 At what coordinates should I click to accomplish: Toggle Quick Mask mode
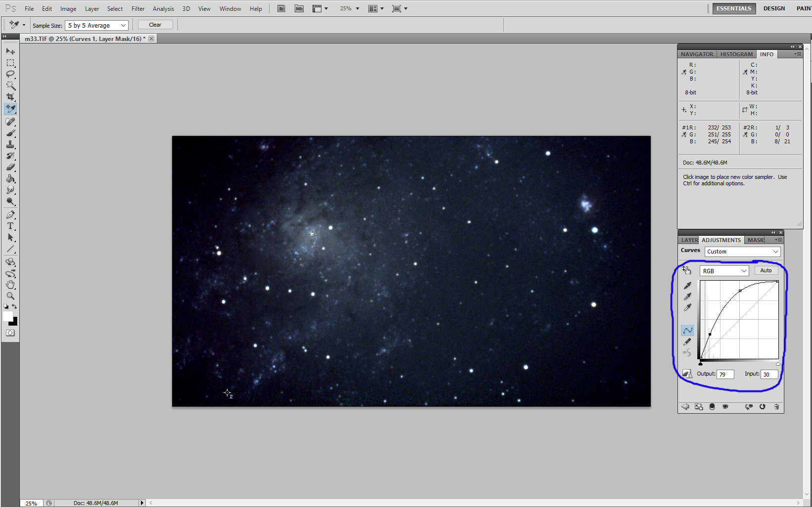coord(10,333)
